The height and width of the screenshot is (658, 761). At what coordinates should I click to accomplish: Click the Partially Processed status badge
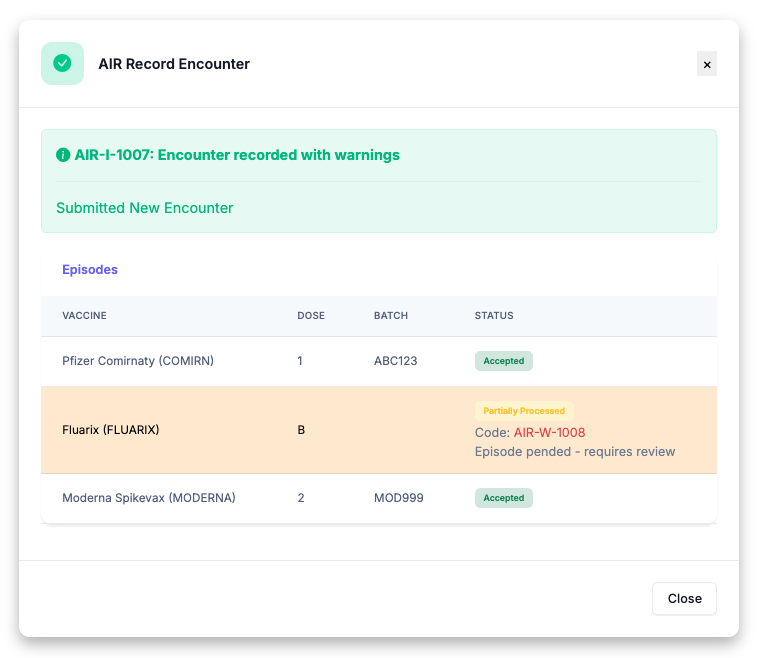click(x=524, y=411)
